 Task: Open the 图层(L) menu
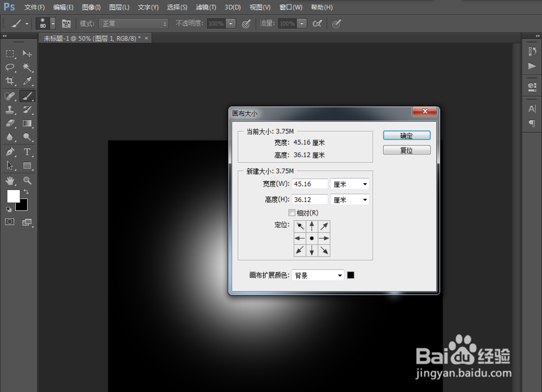tap(119, 7)
